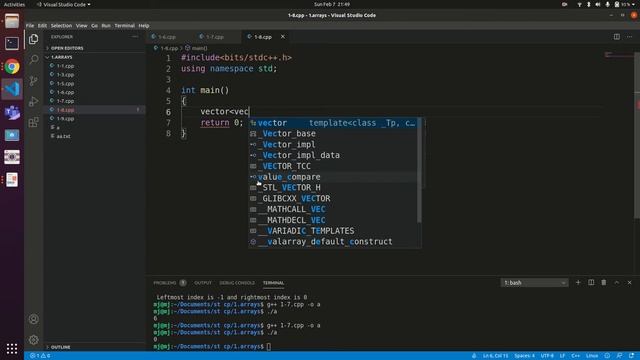640x360 pixels.
Task: Open the View menu
Action: (82, 26)
